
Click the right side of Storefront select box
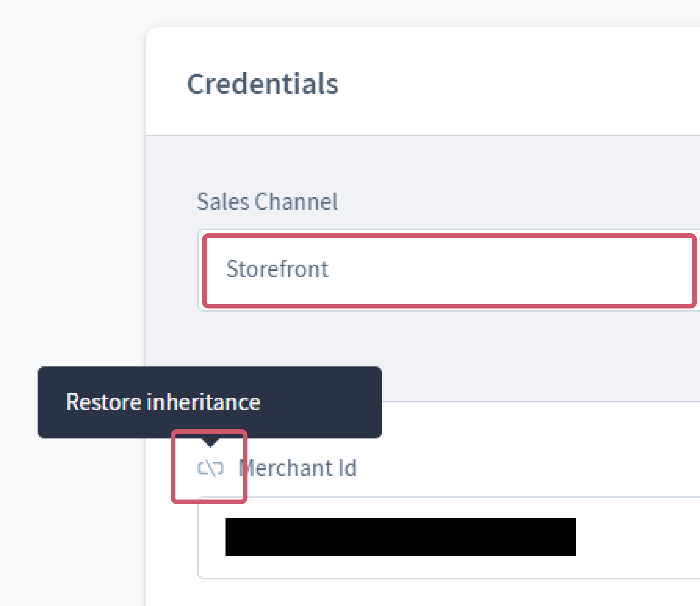[x=646, y=270]
